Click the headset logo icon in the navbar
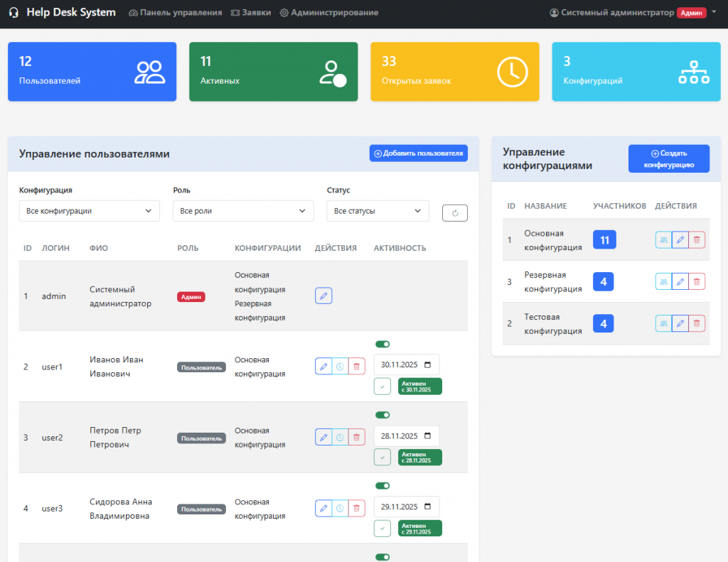Image resolution: width=728 pixels, height=562 pixels. click(14, 13)
